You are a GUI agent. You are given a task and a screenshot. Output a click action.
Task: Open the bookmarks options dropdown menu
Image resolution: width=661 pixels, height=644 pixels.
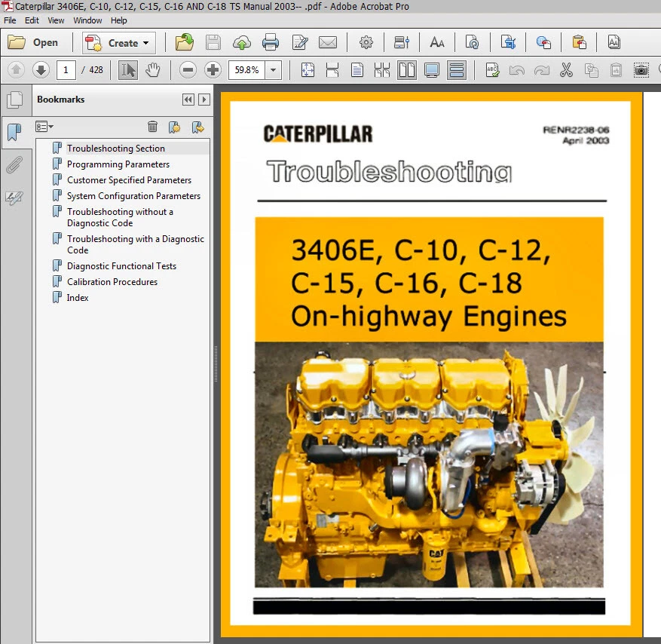44,127
